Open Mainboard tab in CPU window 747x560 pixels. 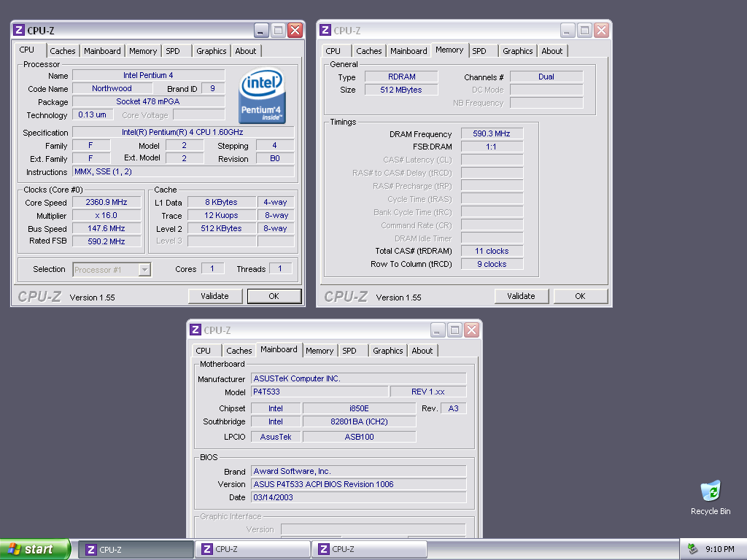pyautogui.click(x=102, y=51)
